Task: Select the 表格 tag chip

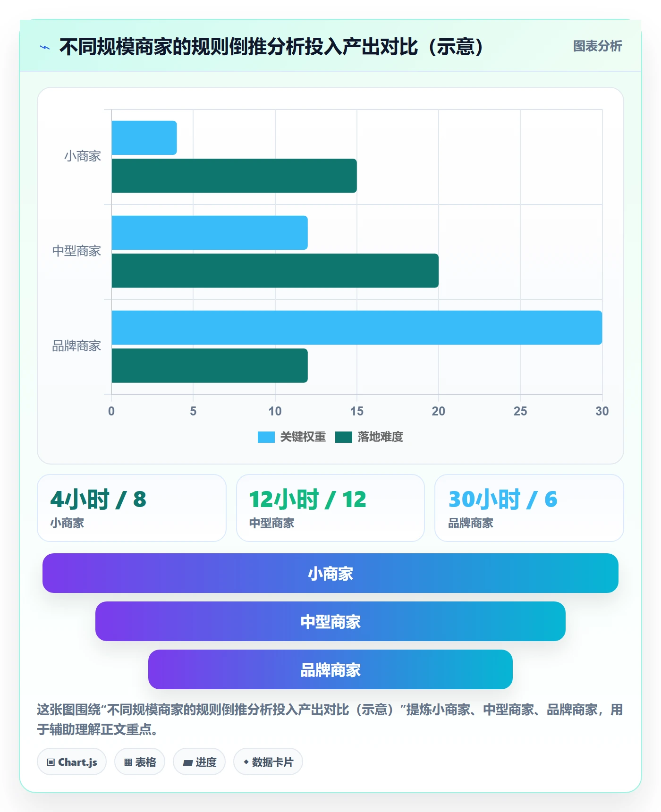Action: coord(140,762)
